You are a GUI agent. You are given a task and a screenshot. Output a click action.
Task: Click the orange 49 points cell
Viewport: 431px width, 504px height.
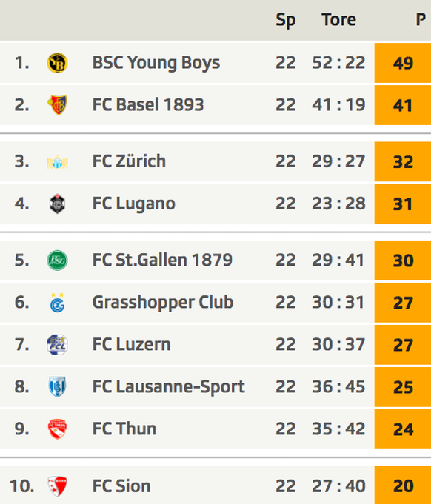click(x=403, y=63)
